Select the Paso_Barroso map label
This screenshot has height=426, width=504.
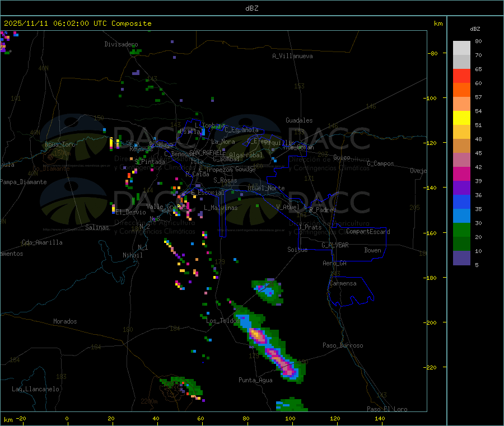(343, 345)
